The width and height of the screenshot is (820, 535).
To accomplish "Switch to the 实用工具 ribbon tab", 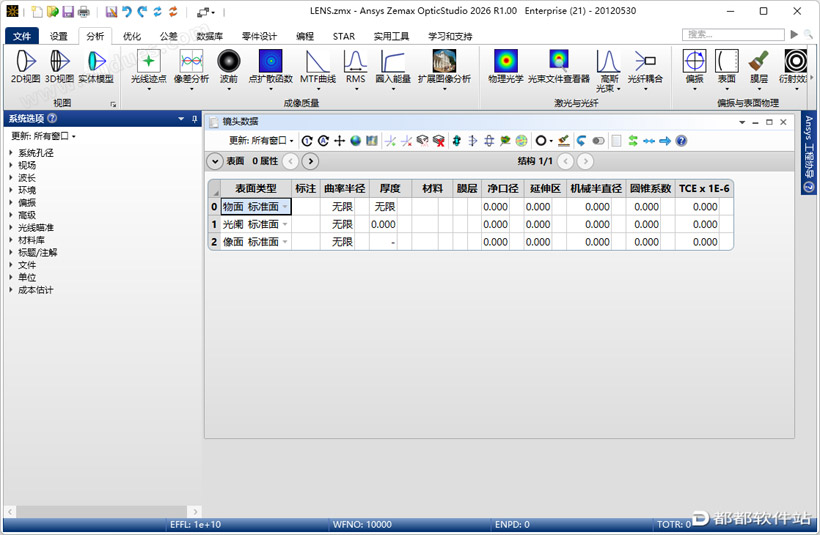I will (x=391, y=36).
